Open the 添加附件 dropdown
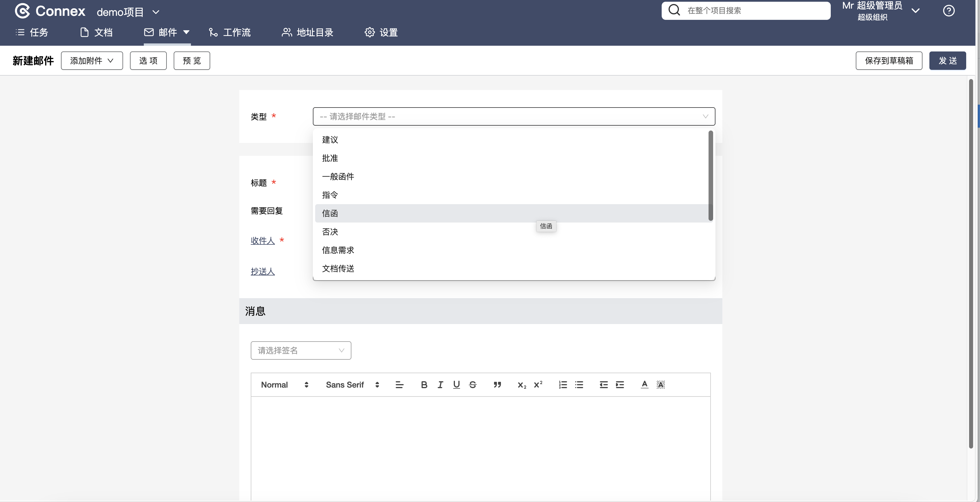 [x=92, y=61]
